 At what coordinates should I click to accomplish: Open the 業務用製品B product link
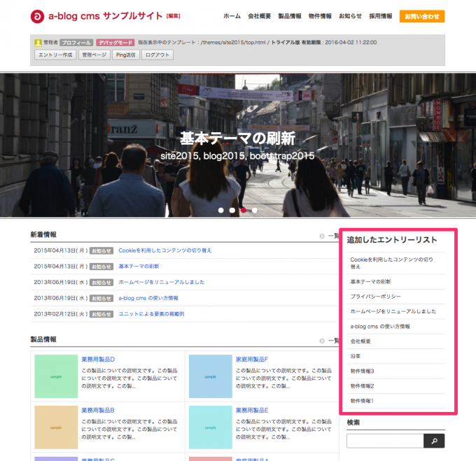(x=98, y=411)
